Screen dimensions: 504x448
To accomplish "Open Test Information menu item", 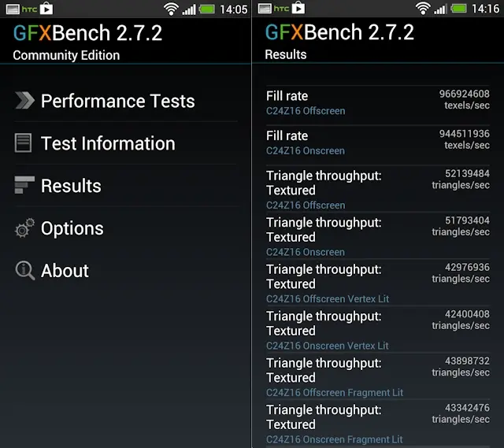I will click(x=108, y=143).
